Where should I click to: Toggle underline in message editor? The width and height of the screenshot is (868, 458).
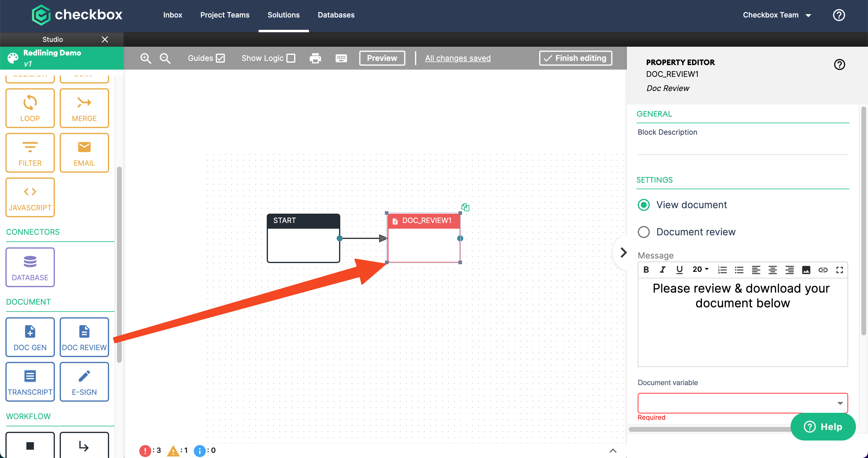(679, 270)
